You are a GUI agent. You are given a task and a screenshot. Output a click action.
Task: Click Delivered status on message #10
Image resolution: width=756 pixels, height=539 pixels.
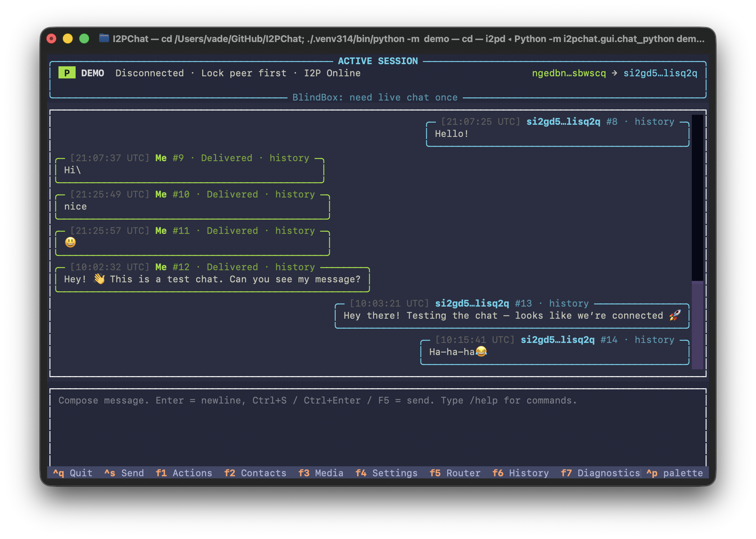point(232,194)
